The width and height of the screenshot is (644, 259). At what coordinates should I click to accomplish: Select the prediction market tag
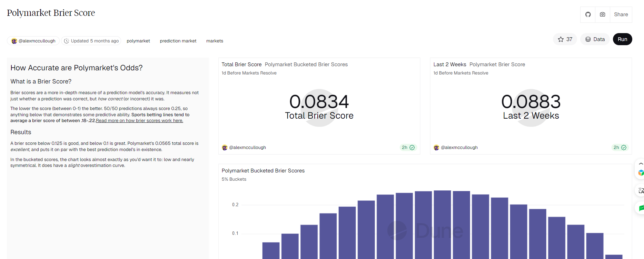[x=178, y=41]
